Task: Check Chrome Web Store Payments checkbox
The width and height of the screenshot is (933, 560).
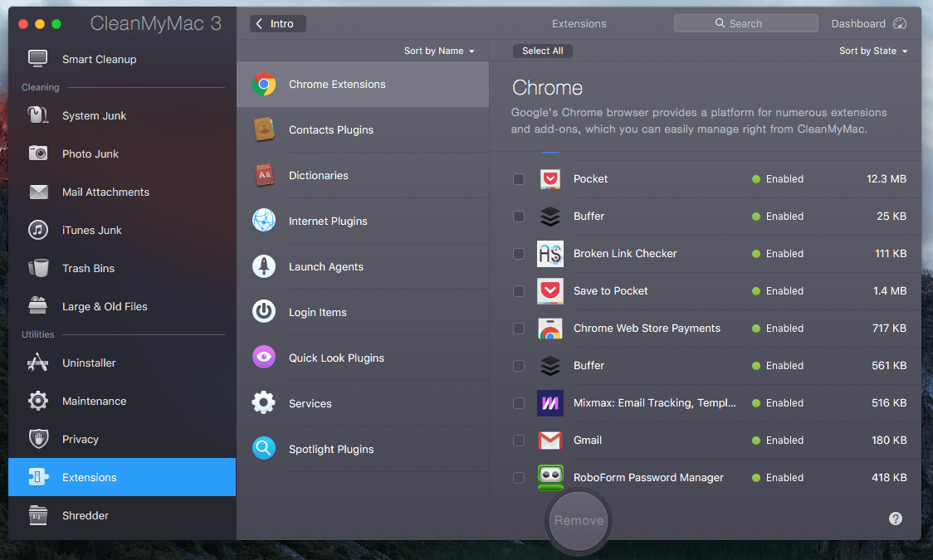Action: [519, 329]
